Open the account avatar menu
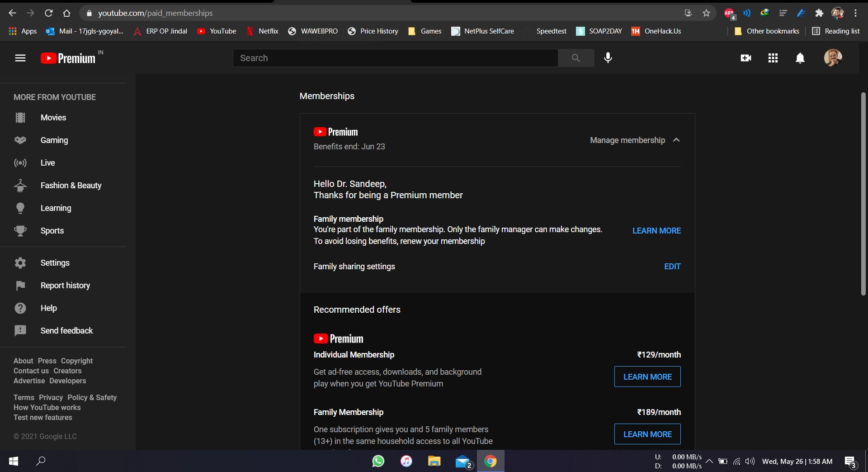868x472 pixels. pos(832,58)
